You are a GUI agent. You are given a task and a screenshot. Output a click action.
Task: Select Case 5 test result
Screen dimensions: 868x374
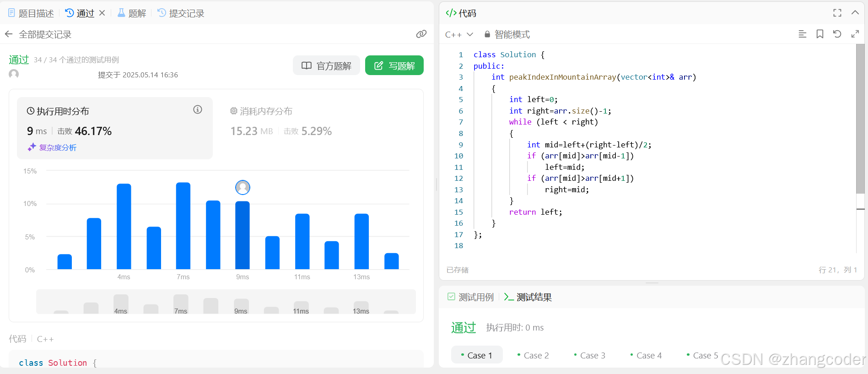(702, 355)
